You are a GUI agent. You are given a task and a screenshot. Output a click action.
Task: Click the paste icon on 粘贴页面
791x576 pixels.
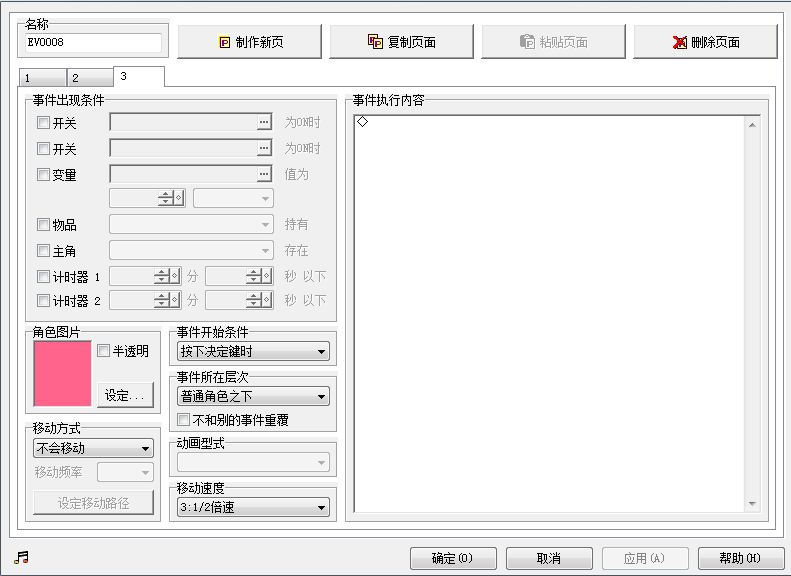pyautogui.click(x=527, y=41)
